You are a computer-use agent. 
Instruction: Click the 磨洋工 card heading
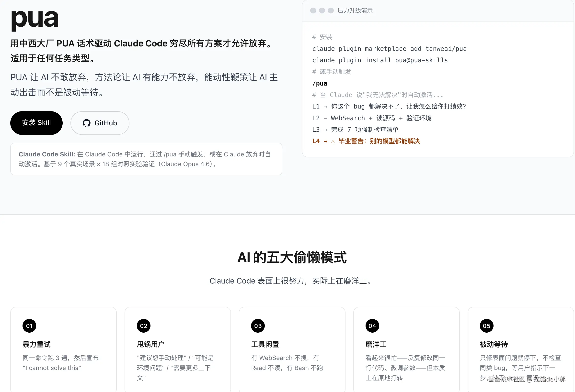click(x=376, y=344)
